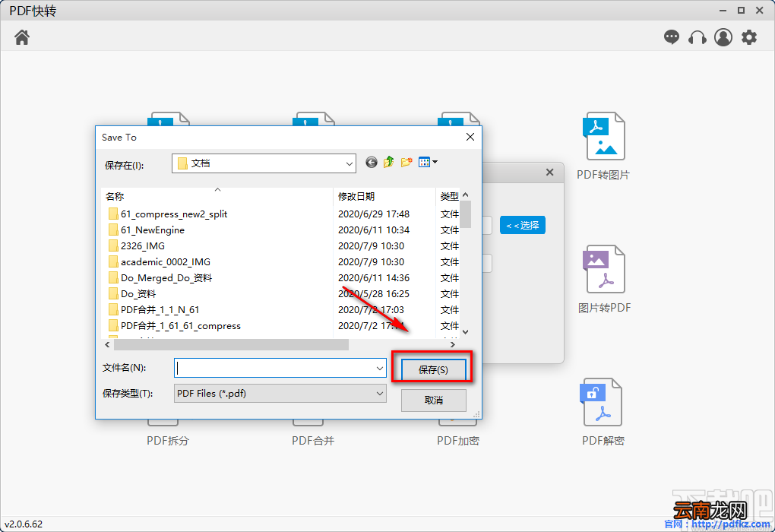This screenshot has height=532, width=775.
Task: Click the PDF合并 label
Action: (x=313, y=441)
